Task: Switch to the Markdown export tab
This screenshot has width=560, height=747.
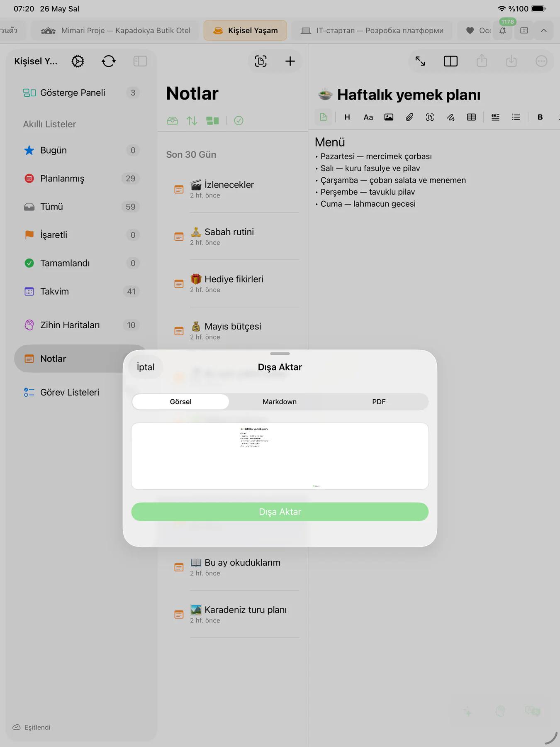Action: (x=280, y=402)
